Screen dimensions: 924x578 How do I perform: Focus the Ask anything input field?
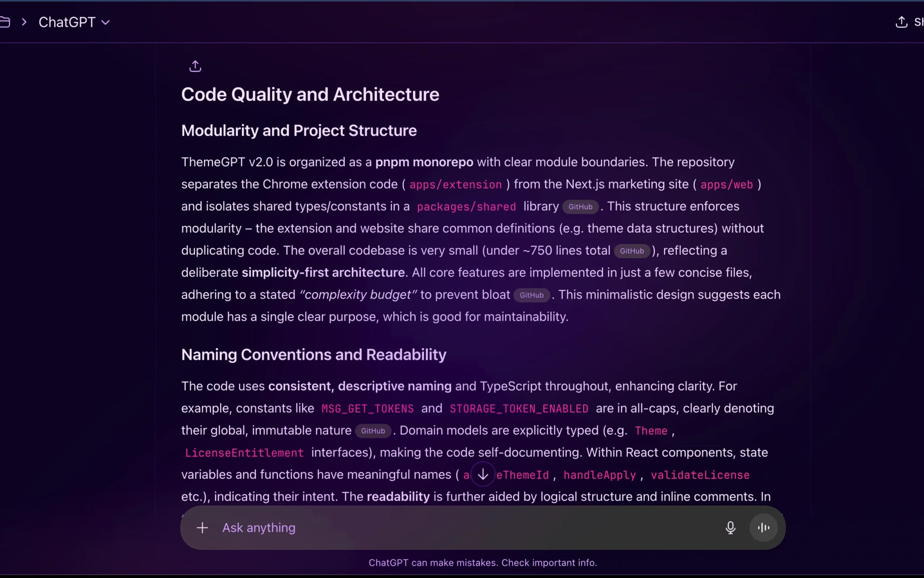[x=451, y=527]
